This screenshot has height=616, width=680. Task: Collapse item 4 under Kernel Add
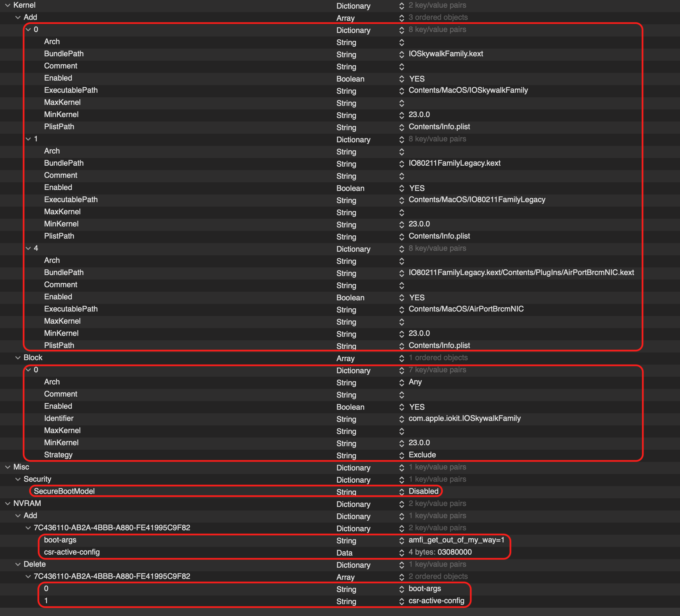[x=28, y=249]
